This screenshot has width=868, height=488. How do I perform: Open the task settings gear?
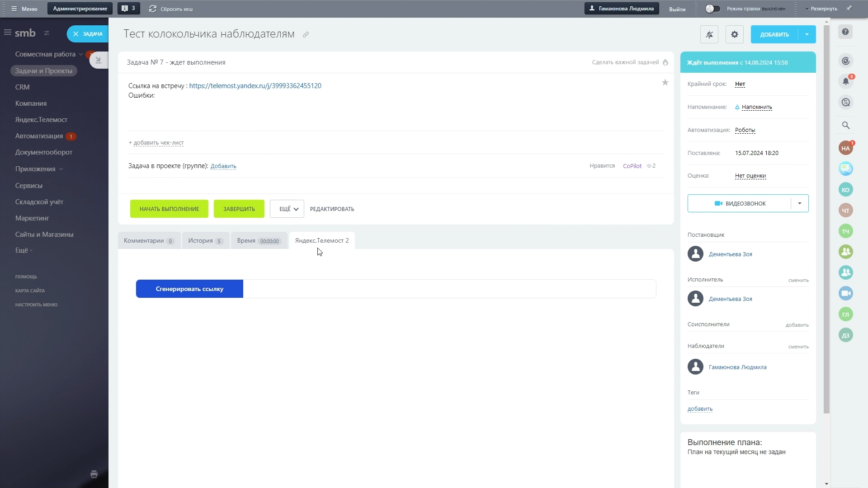(734, 34)
